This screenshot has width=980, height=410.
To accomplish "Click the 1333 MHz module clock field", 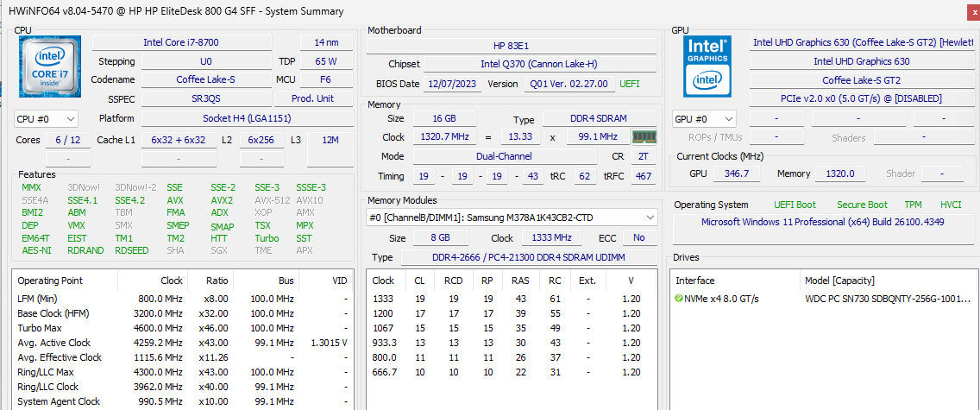I will [552, 238].
